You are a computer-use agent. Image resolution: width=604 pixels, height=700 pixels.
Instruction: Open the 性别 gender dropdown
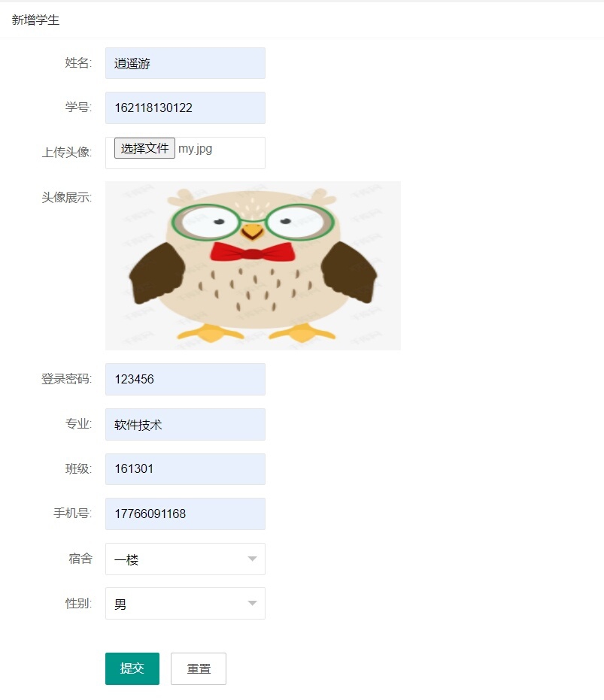pyautogui.click(x=185, y=604)
